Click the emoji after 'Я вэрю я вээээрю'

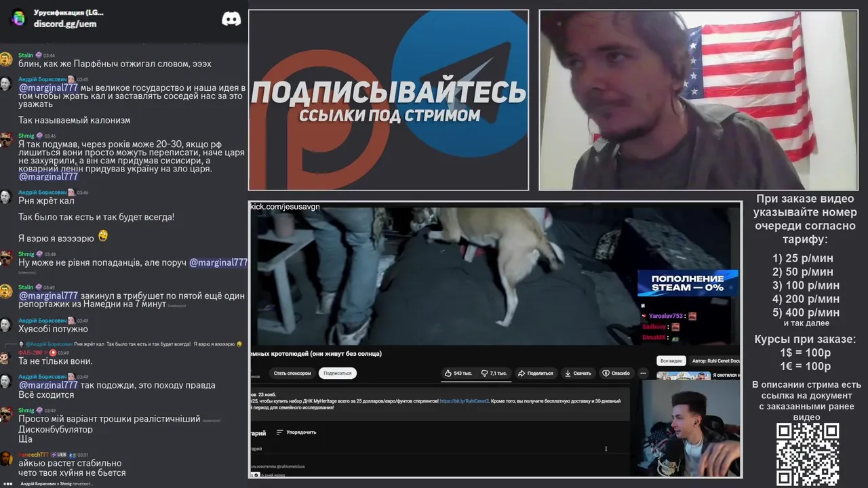[103, 236]
